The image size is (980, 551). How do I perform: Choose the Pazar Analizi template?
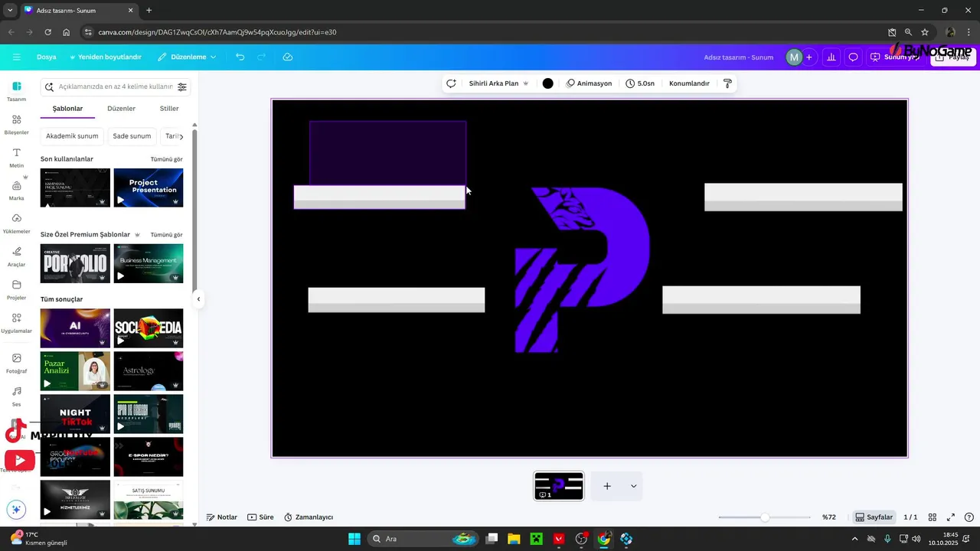tap(75, 371)
